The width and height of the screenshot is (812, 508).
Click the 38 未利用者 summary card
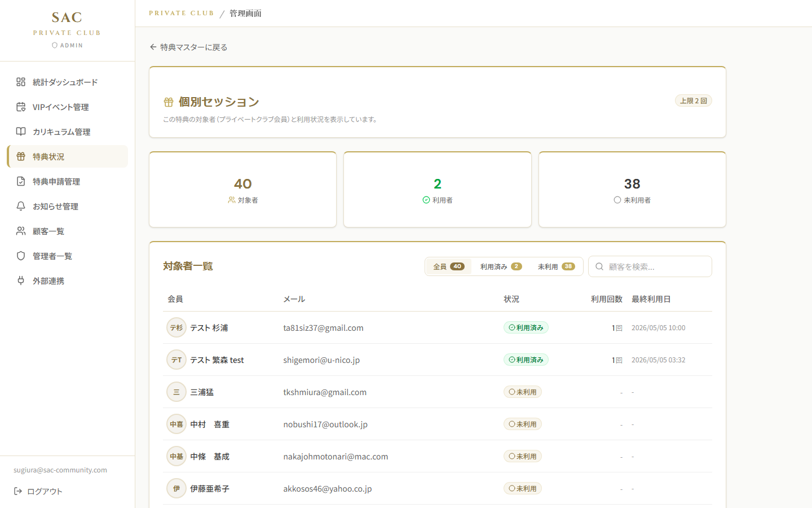(x=632, y=189)
